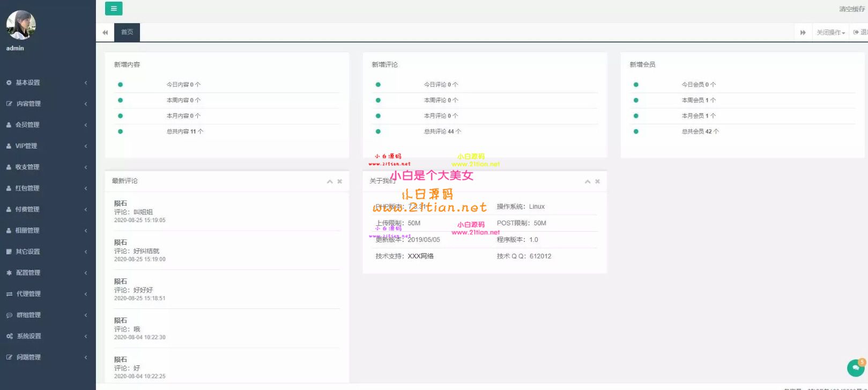Click the 收支管理 user icon
Image resolution: width=868 pixels, height=390 pixels.
[x=9, y=167]
